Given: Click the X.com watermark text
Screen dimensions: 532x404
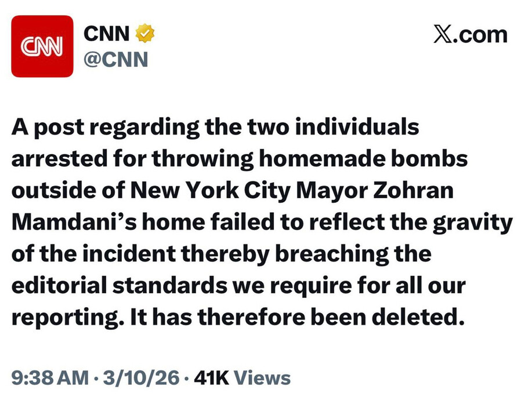Looking at the screenshot, I should pyautogui.click(x=470, y=35).
